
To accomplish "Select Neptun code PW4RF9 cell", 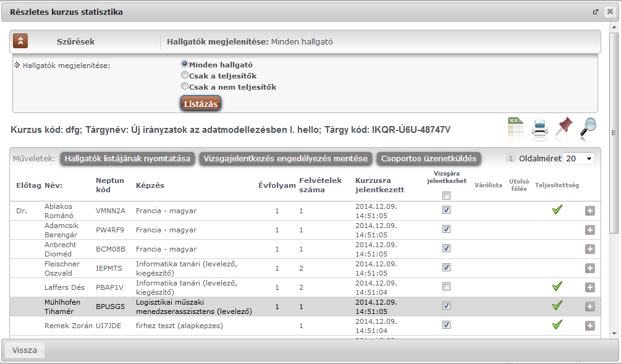I will [x=110, y=230].
